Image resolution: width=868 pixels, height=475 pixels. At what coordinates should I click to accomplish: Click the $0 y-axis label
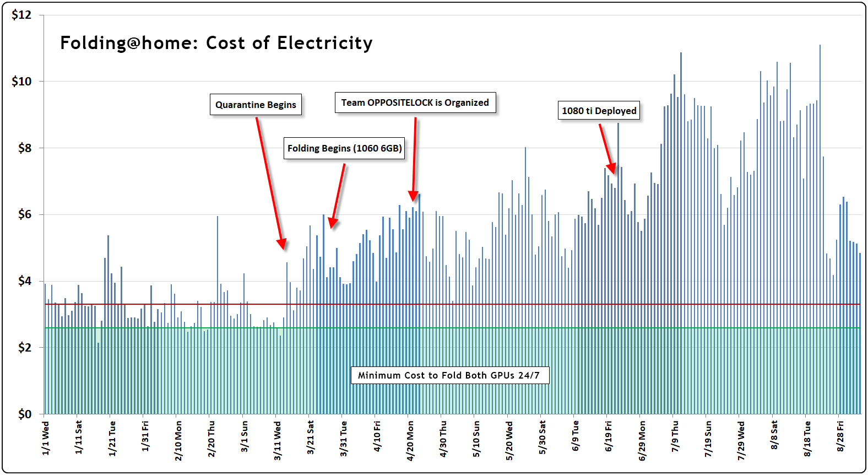tap(25, 414)
